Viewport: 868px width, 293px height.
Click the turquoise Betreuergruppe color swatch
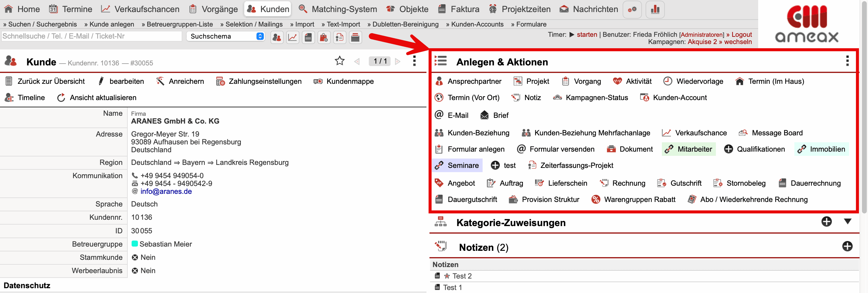pyautogui.click(x=134, y=244)
